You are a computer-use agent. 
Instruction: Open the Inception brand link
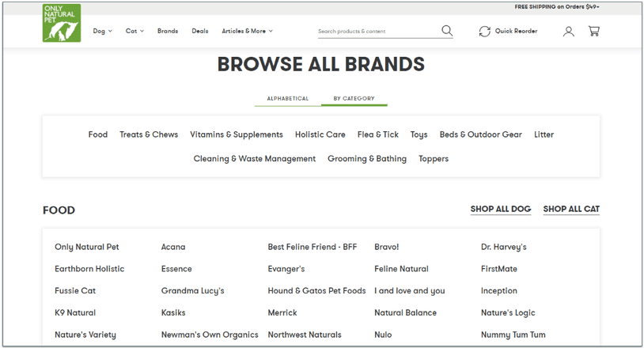click(x=499, y=290)
